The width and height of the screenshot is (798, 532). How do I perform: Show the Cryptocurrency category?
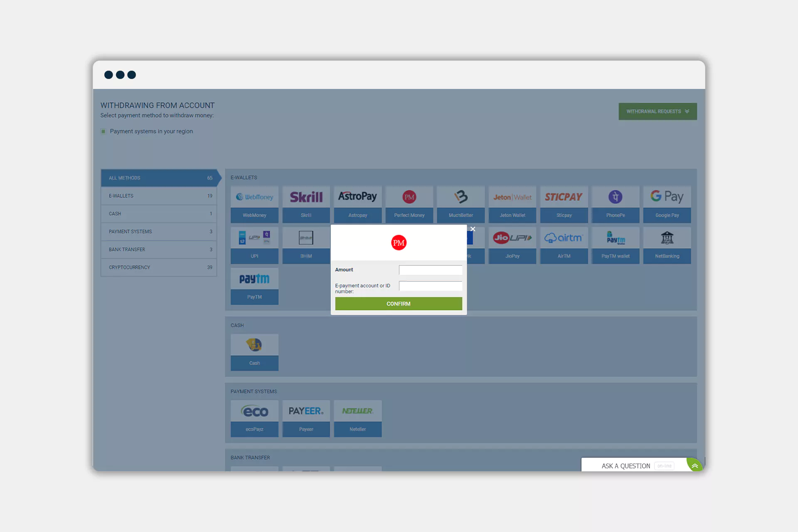tap(159, 267)
